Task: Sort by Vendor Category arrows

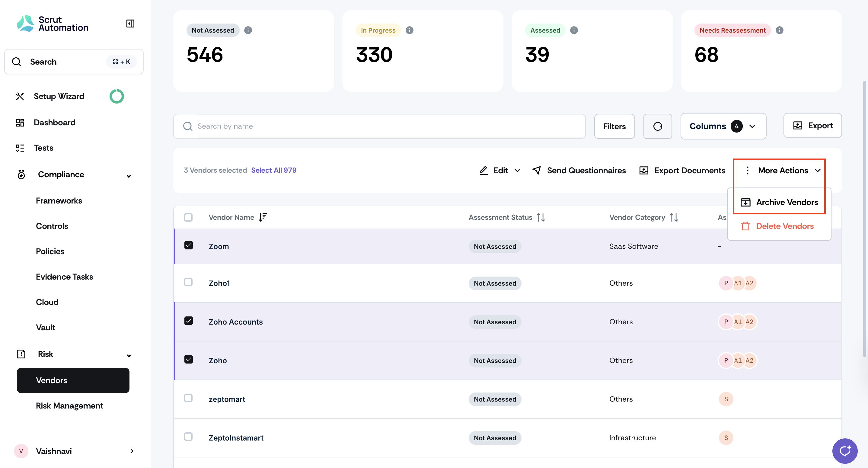Action: 674,217
